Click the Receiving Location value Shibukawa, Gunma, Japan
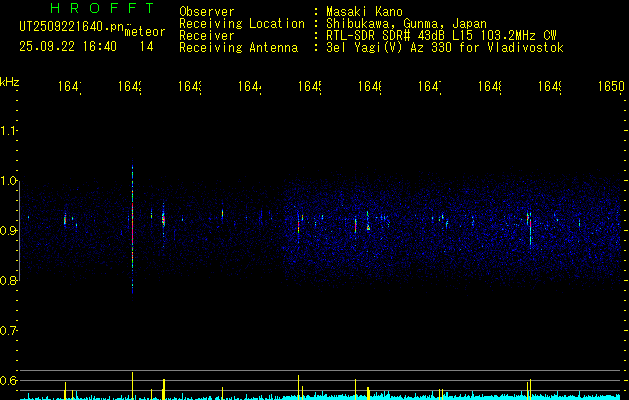629x400 pixels. 406,24
